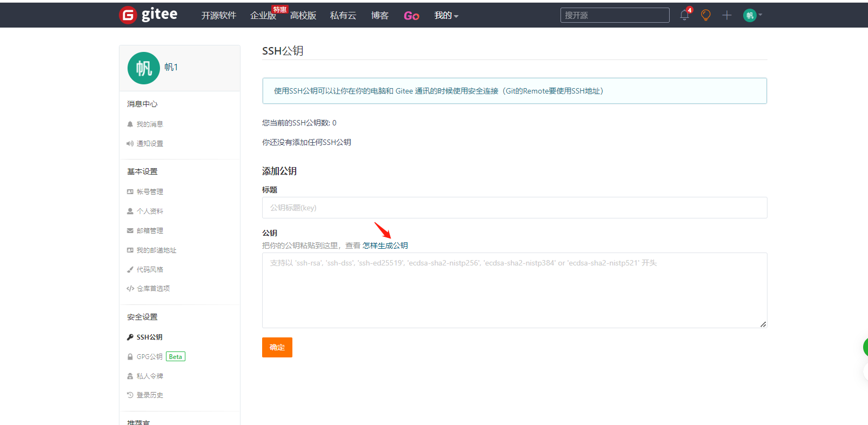
Task: Click the 搜开源 search box
Action: pyautogui.click(x=615, y=15)
